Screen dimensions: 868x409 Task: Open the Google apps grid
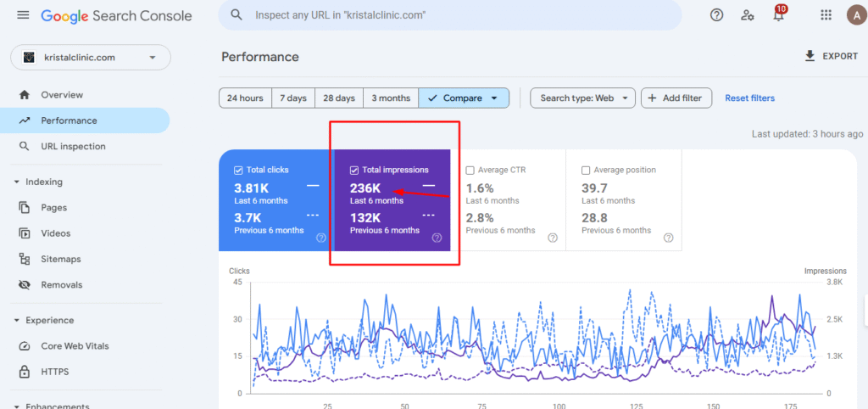826,15
